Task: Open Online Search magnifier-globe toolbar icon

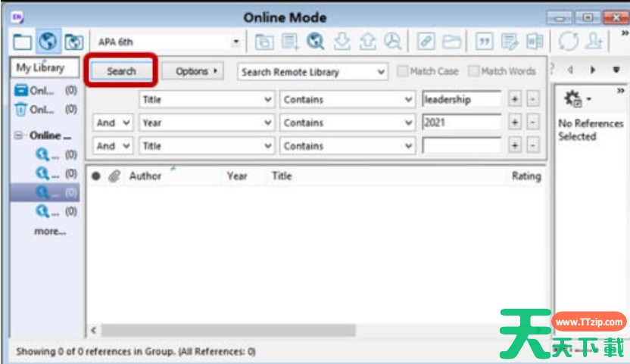Action: coord(315,42)
